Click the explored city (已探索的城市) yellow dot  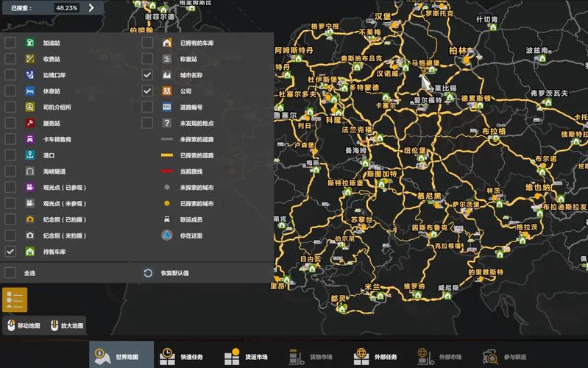[x=167, y=203]
